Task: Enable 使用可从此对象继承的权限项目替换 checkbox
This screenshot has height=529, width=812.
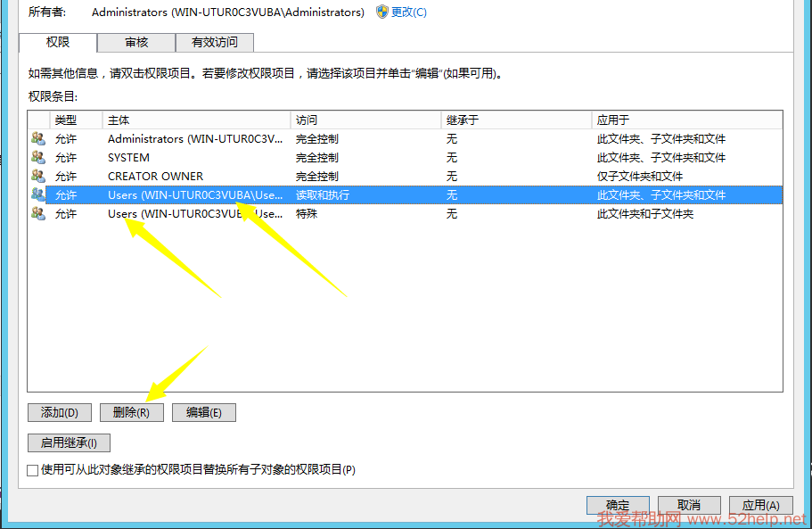Action: coord(33,470)
